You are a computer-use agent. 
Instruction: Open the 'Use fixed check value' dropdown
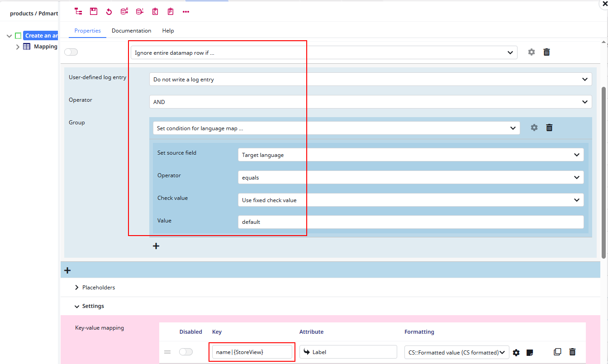(411, 200)
